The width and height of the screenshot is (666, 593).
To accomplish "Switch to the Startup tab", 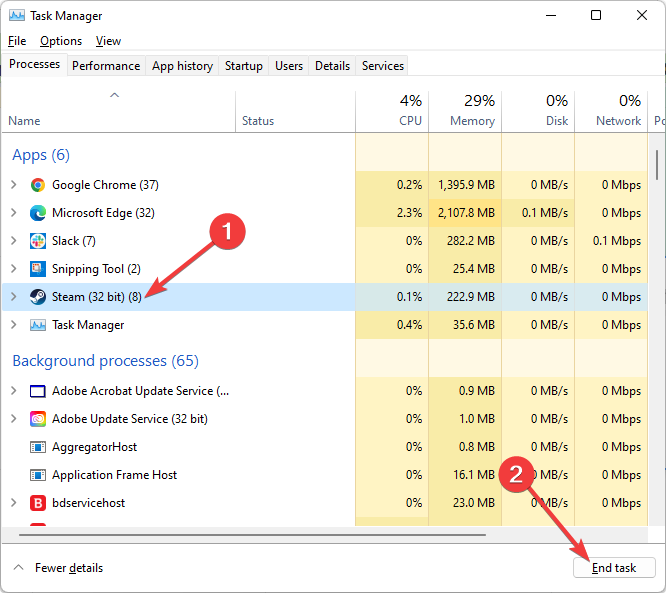I will [x=243, y=66].
